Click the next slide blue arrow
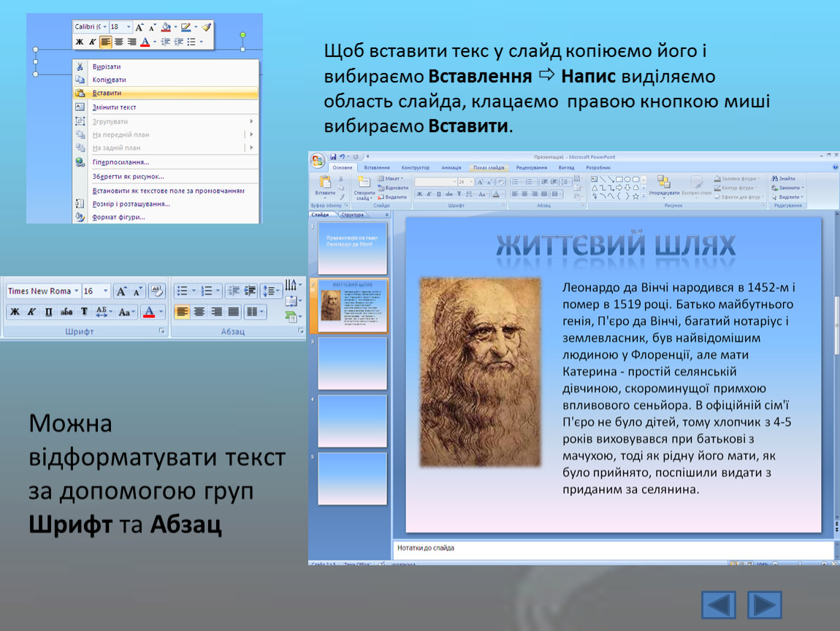Screen dimensions: 840x631 click(x=765, y=605)
